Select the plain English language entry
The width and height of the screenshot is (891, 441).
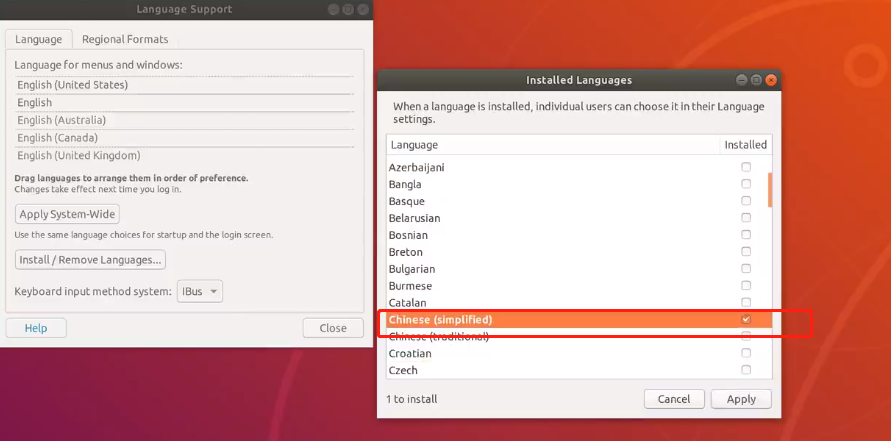coord(185,102)
